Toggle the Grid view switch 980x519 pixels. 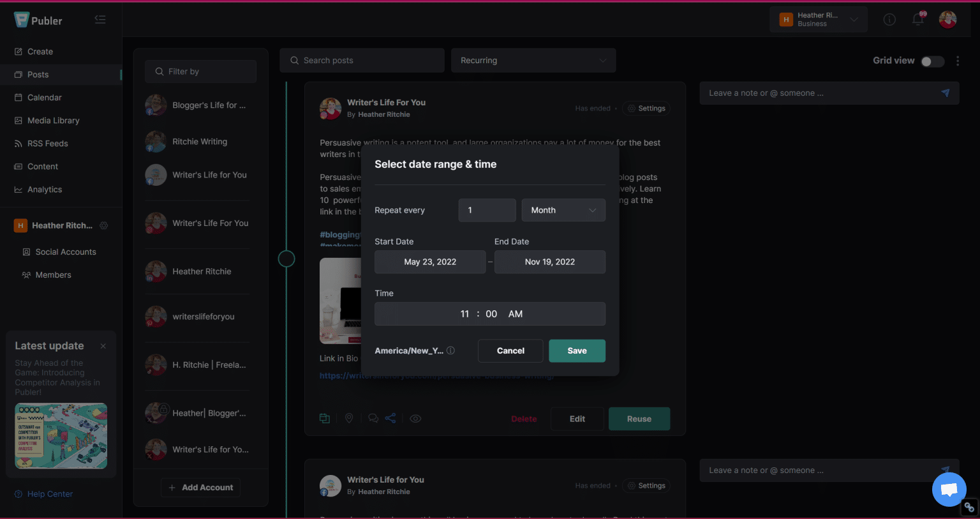tap(932, 61)
